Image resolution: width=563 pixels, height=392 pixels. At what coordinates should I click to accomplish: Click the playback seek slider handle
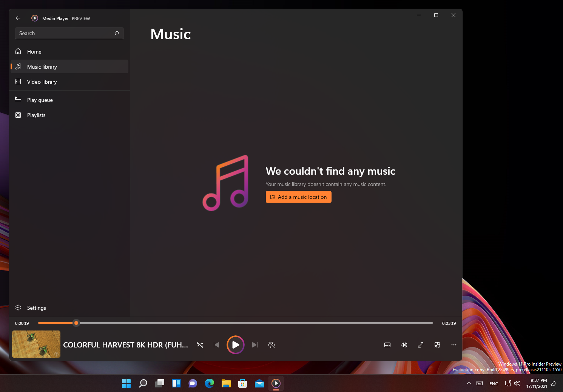tap(76, 323)
